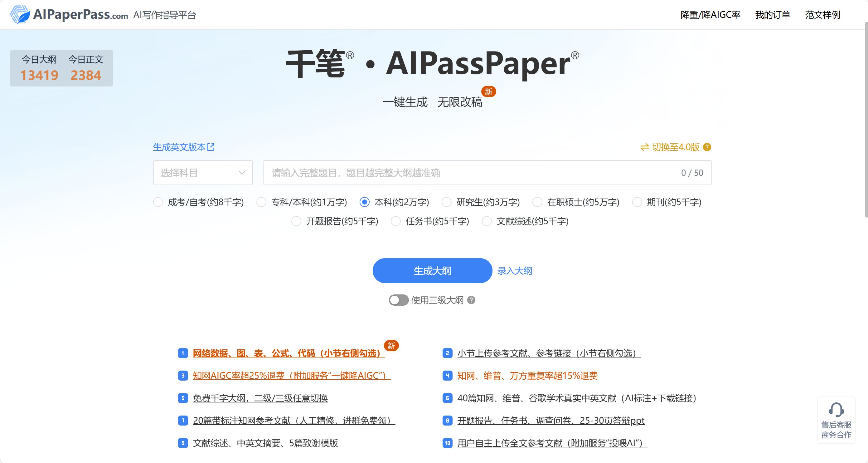Click the swap arrows icon before 切换至4.0版
This screenshot has width=868, height=463.
point(645,147)
